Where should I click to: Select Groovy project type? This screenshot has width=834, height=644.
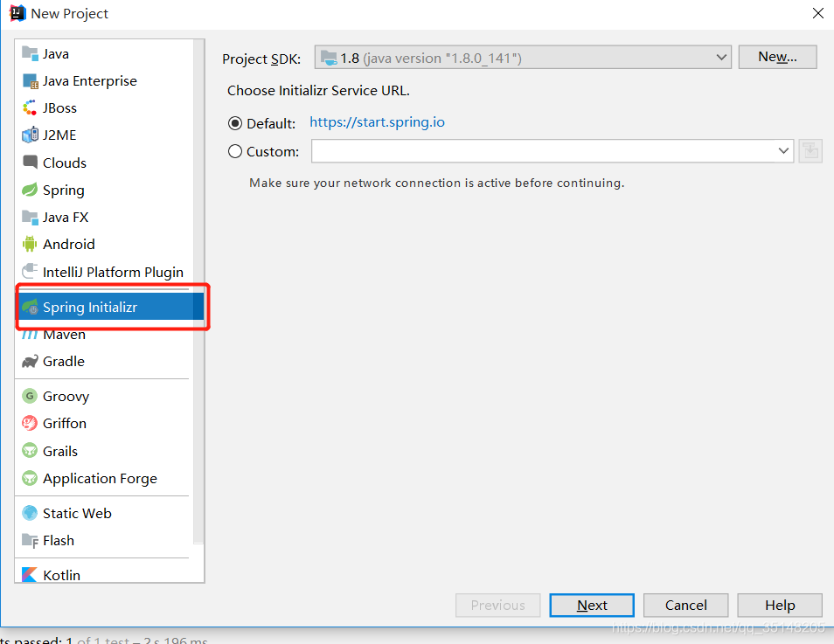pos(104,396)
